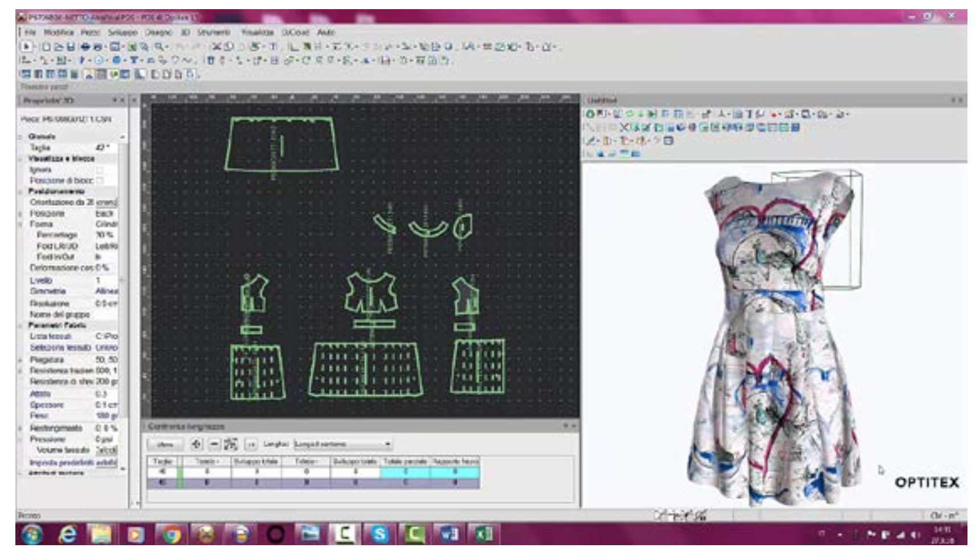Screen dimensions: 980x560
Task: Click the X delete icon in 3D window toolbar
Action: click(624, 127)
